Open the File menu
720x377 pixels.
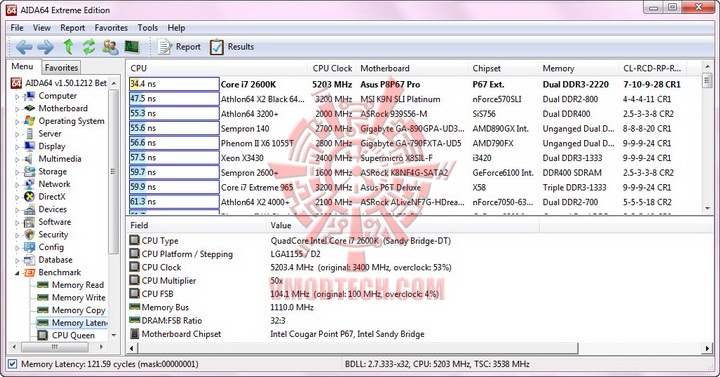(x=17, y=28)
